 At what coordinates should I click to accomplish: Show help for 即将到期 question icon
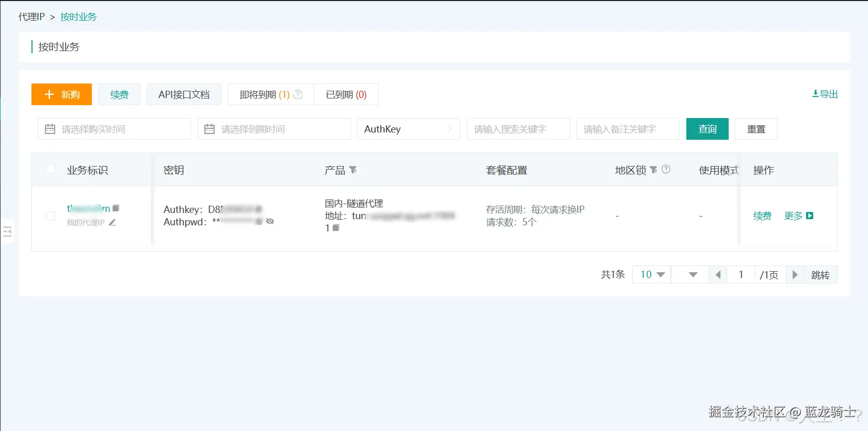tap(298, 94)
